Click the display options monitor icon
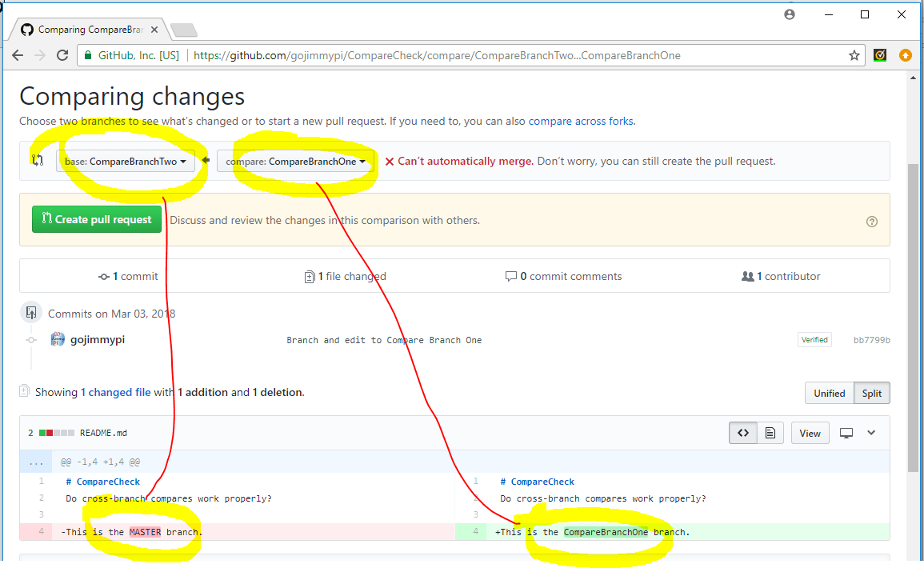Screen dimensions: 924x568 tap(846, 432)
